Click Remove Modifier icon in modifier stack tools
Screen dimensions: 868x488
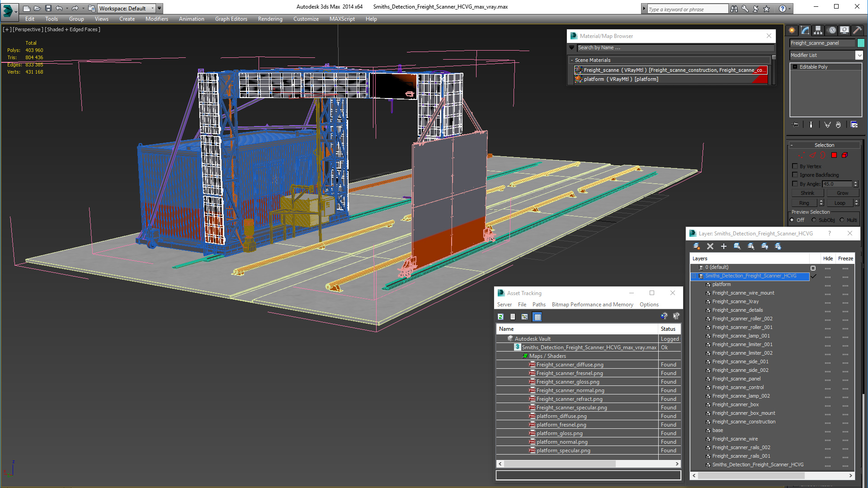coord(839,125)
